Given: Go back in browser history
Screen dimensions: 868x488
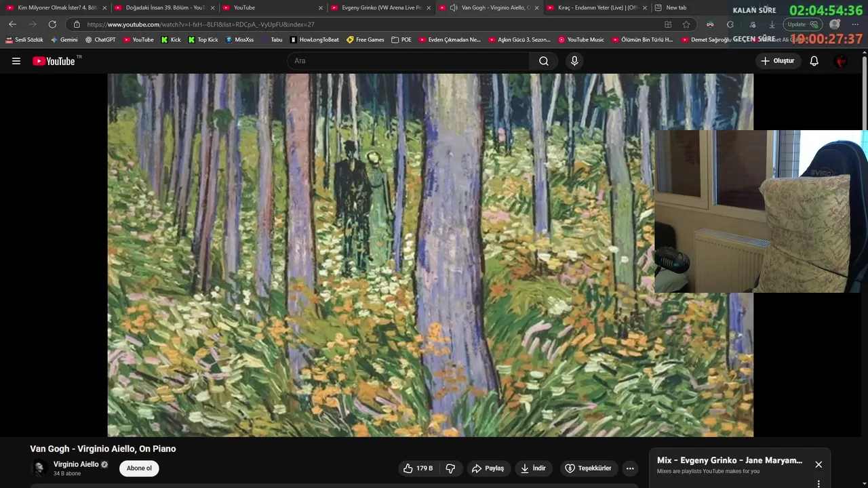Looking at the screenshot, I should [12, 24].
